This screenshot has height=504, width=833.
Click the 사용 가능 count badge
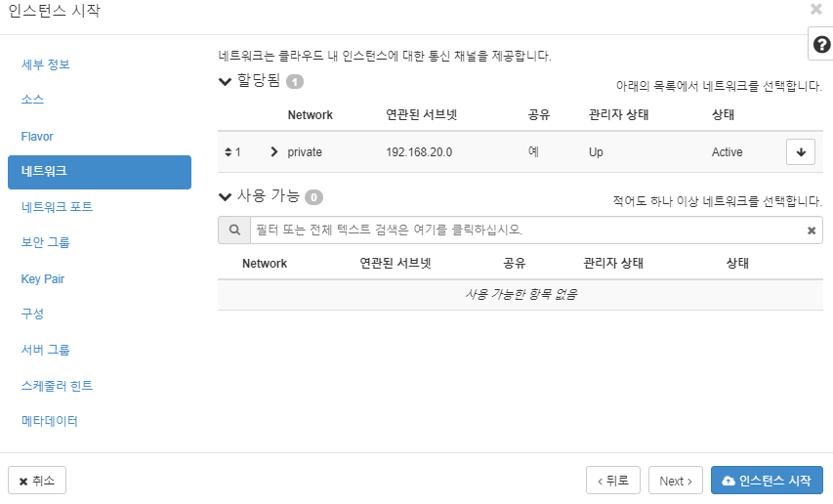(314, 197)
